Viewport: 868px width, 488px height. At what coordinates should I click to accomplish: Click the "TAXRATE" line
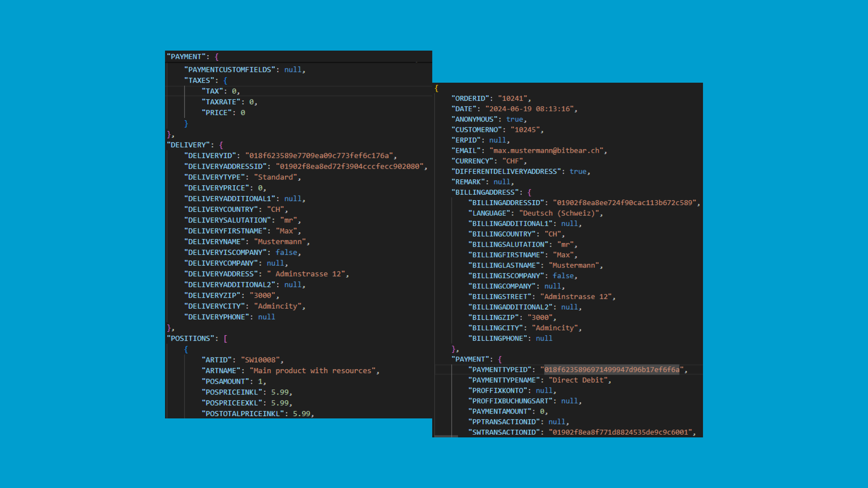229,102
